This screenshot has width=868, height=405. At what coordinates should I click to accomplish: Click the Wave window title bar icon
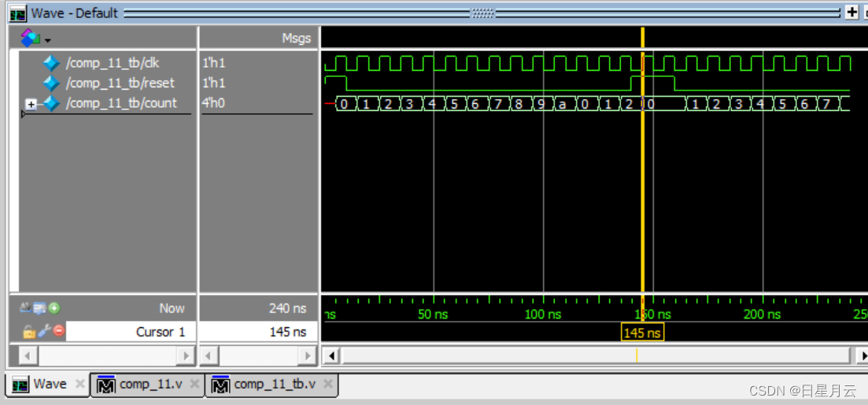coord(18,13)
